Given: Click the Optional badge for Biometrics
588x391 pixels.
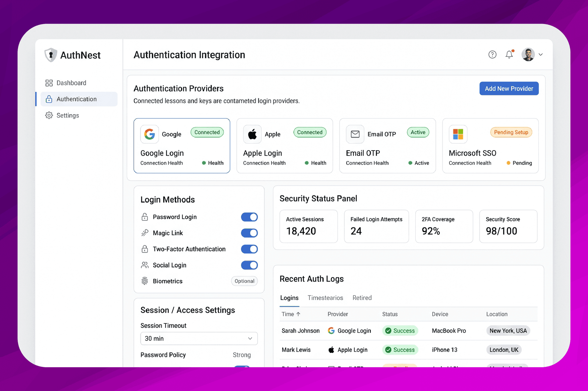Looking at the screenshot, I should (244, 281).
